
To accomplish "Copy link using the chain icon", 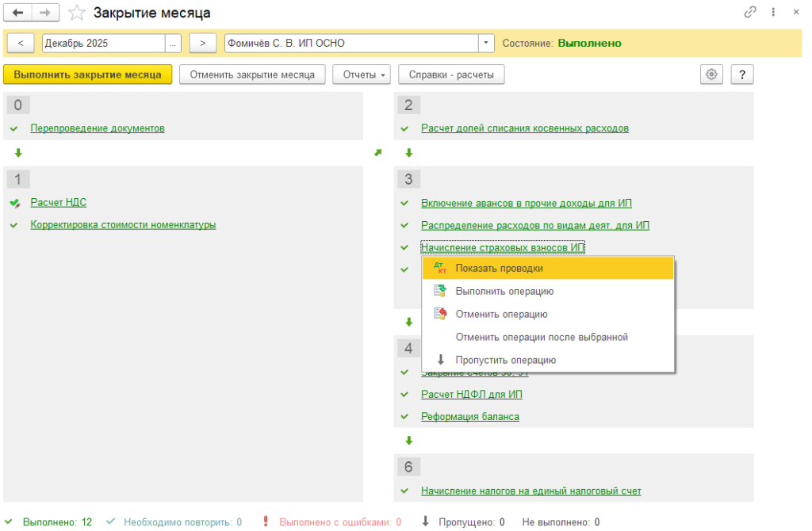I will [x=749, y=13].
